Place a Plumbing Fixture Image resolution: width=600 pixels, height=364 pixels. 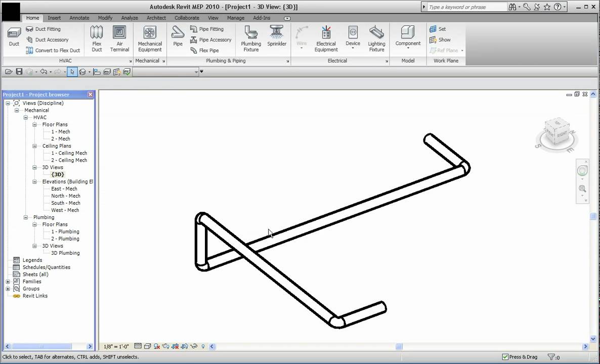tap(251, 38)
